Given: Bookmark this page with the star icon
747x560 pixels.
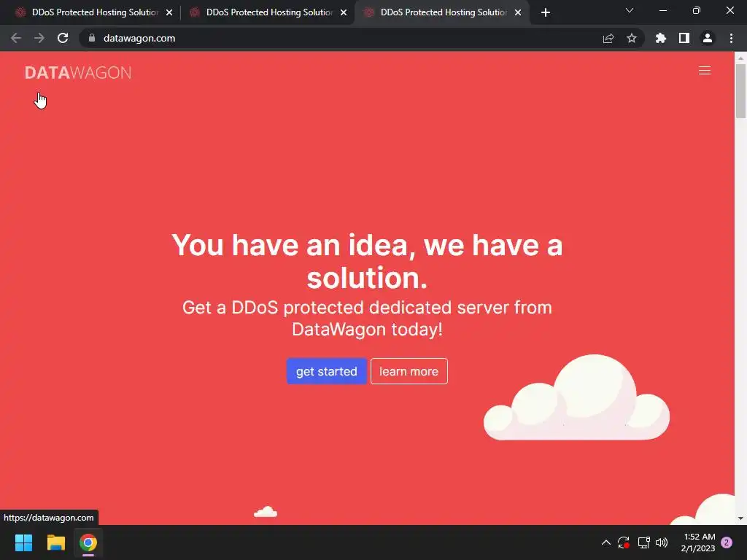Looking at the screenshot, I should coord(632,38).
